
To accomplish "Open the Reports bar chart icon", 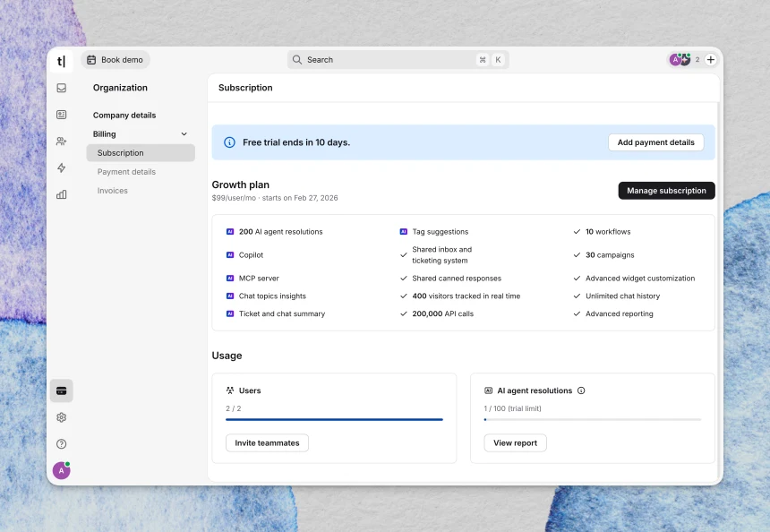I will (x=62, y=194).
